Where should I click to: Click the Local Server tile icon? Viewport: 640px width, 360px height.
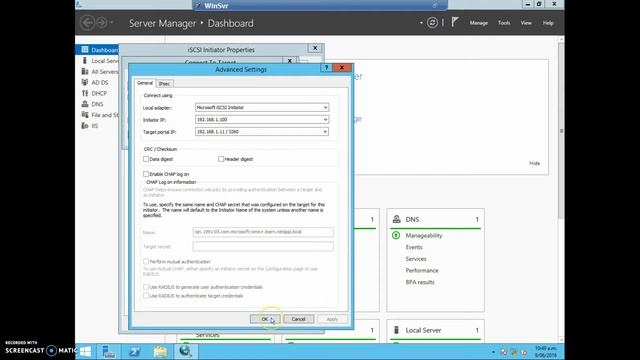[x=396, y=330]
